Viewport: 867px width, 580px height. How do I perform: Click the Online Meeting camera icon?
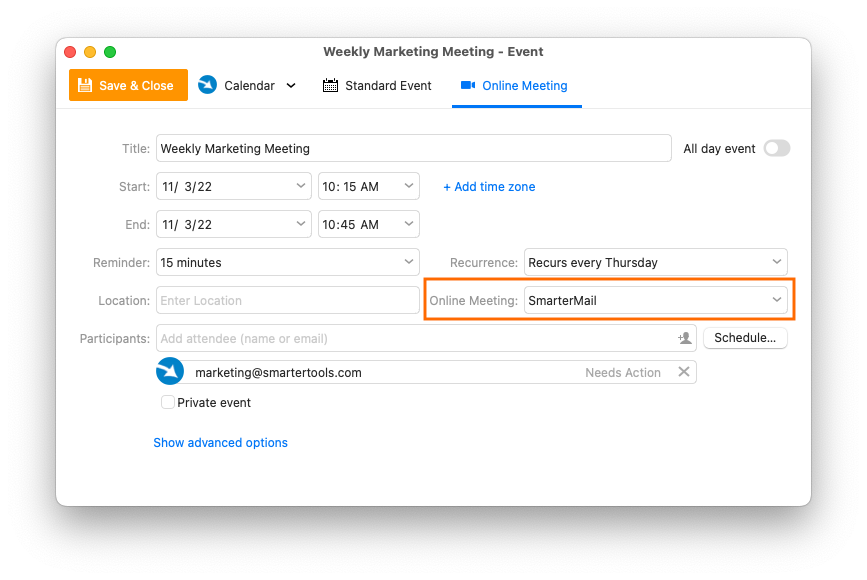pos(468,85)
